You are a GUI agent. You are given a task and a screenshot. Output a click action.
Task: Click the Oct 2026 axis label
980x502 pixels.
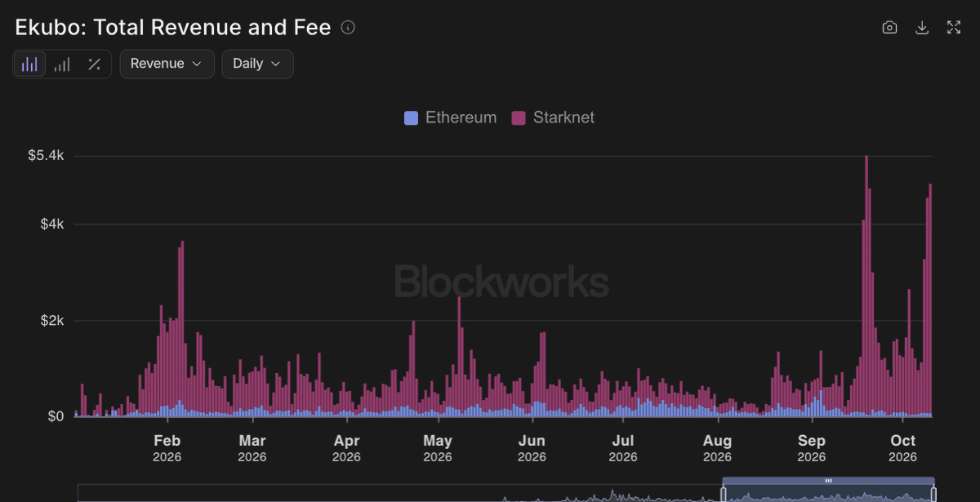tap(903, 448)
